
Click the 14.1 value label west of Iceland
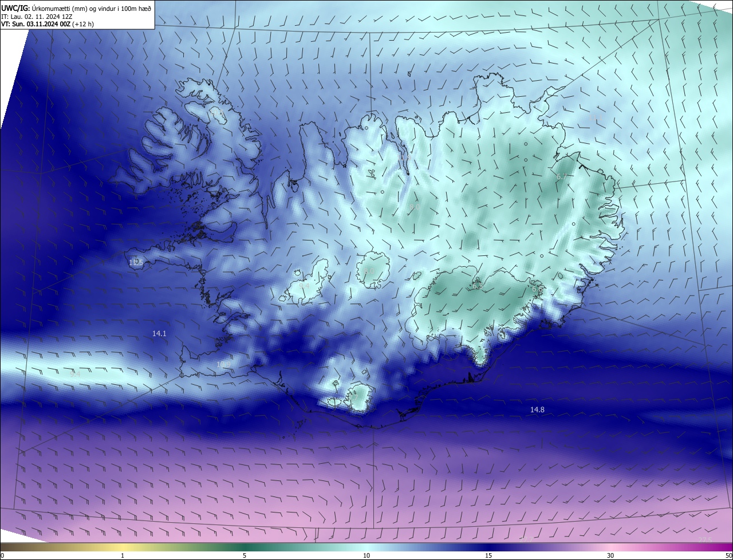tap(159, 333)
